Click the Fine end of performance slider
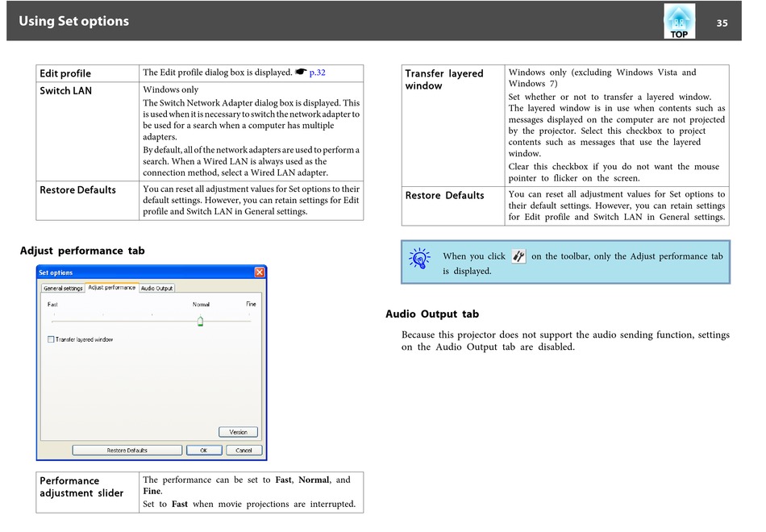Image resolution: width=766 pixels, height=532 pixels. [251, 321]
